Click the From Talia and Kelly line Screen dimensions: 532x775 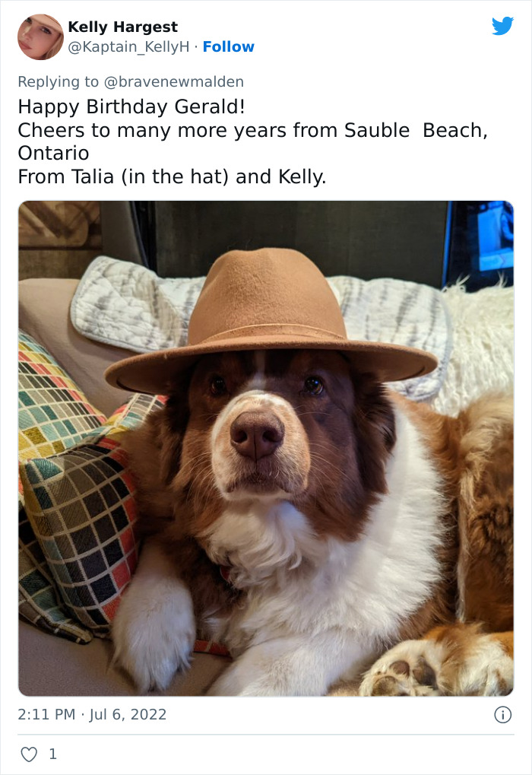point(172,177)
